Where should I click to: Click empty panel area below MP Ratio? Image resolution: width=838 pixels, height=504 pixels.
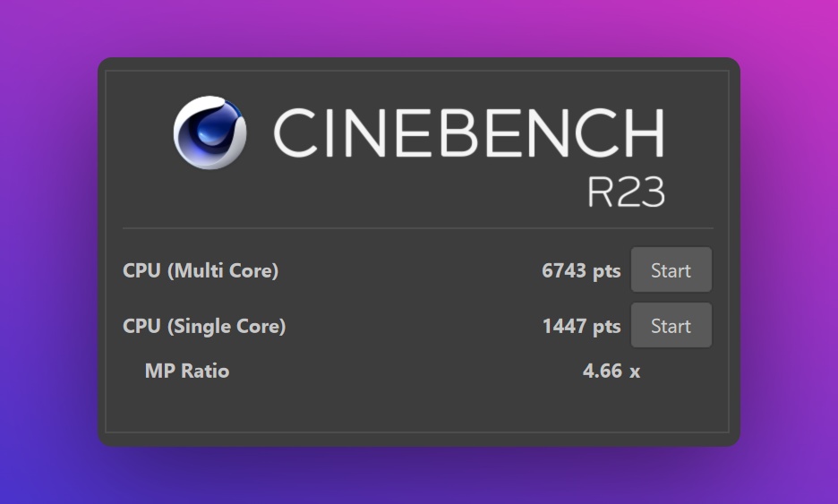[418, 407]
